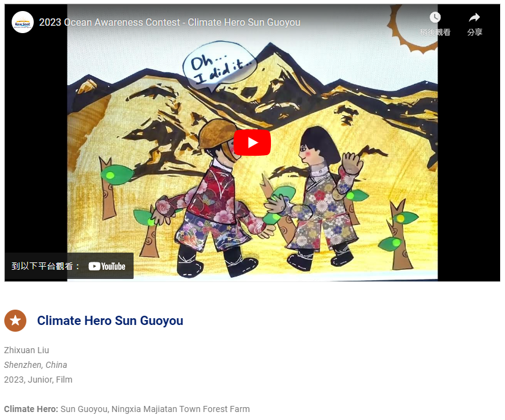Click the 到以下平台觀看 watch-on-YouTube button
The width and height of the screenshot is (505, 420).
pos(69,266)
